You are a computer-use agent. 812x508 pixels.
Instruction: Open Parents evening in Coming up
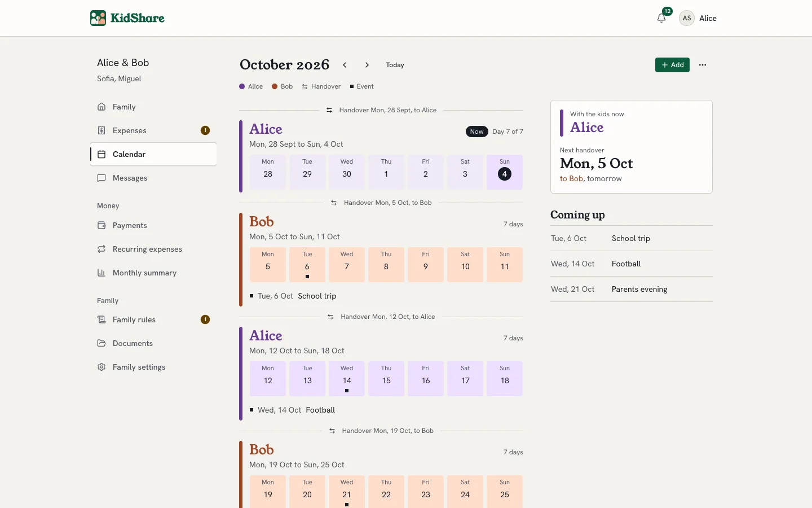[632, 289]
